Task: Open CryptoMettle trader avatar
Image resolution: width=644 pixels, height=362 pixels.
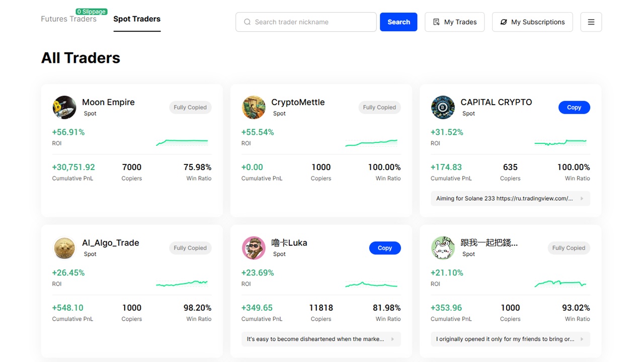Action: [254, 107]
